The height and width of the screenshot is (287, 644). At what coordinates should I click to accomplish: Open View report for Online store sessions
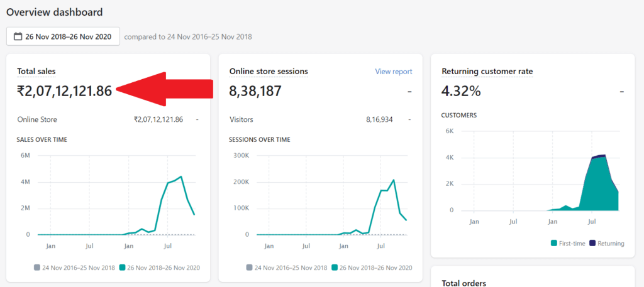393,72
